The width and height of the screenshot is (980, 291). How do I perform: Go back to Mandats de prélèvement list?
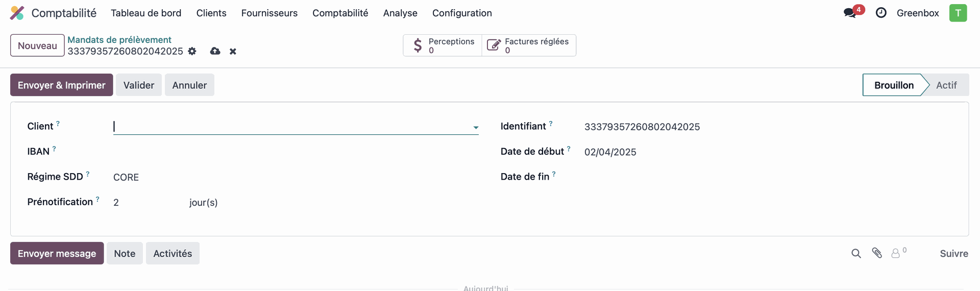click(x=119, y=39)
